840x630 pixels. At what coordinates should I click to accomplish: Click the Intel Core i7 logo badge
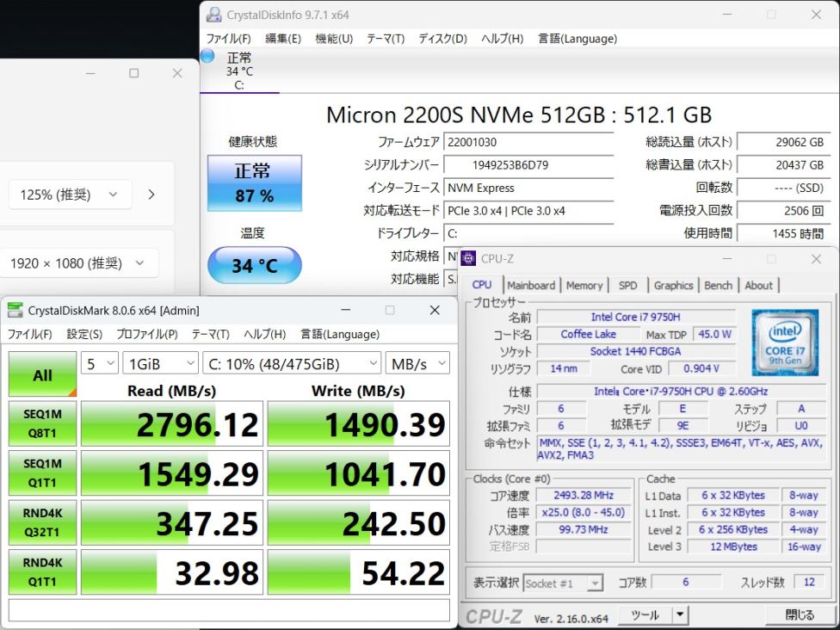pos(784,342)
